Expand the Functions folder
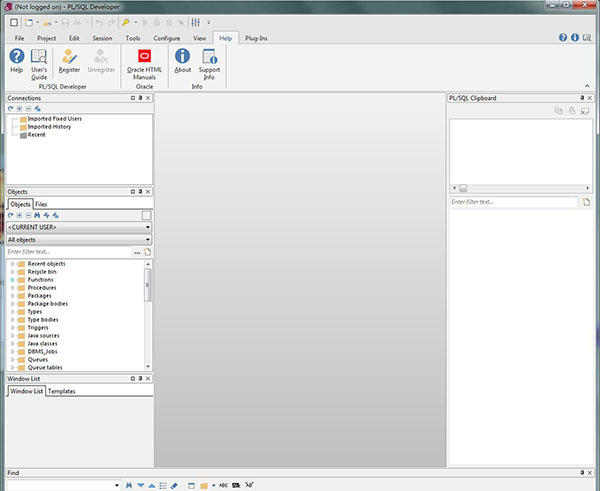Viewport: 600px width, 491px height. click(x=12, y=280)
